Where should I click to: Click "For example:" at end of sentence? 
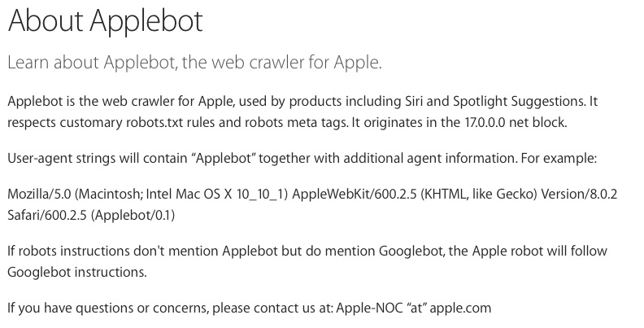pos(559,159)
